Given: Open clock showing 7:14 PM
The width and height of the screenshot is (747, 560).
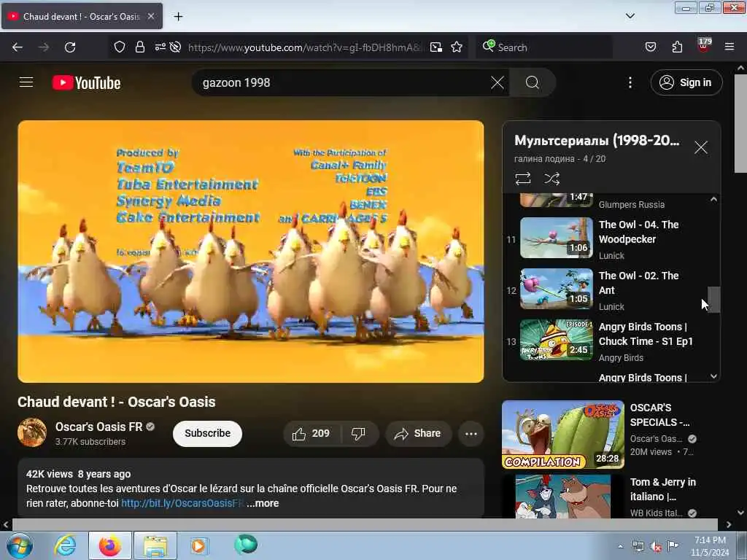Looking at the screenshot, I should [710, 546].
